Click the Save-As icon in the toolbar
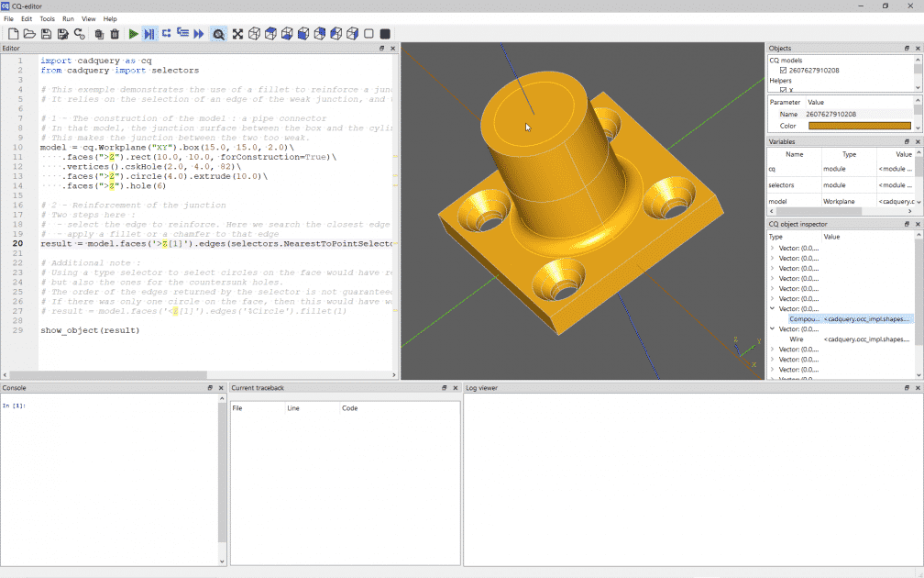 pos(62,34)
